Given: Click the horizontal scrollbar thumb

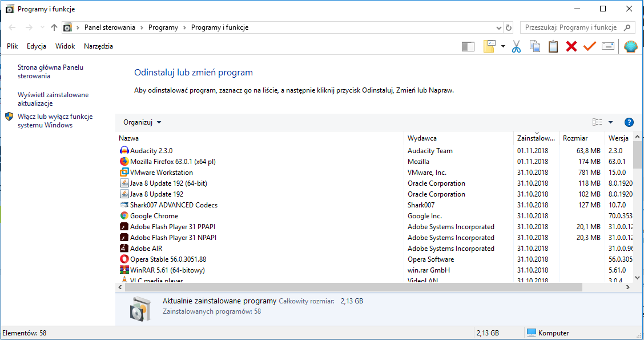Looking at the screenshot, I should tap(353, 287).
